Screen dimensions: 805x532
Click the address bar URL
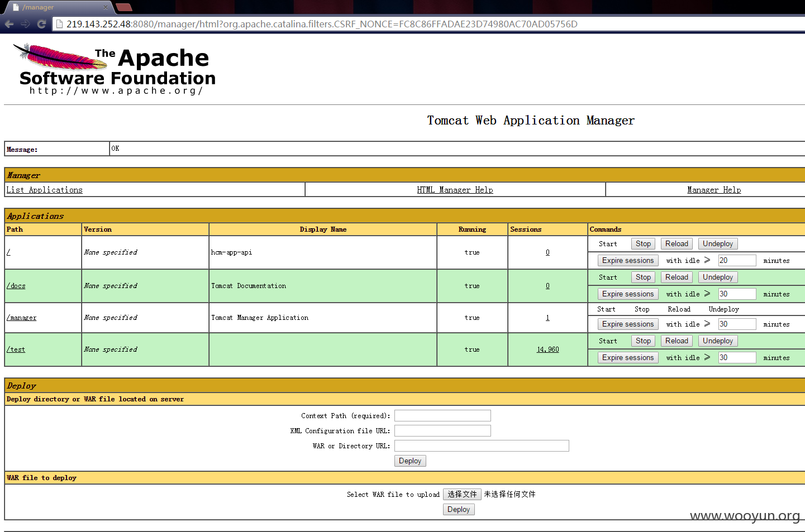click(x=322, y=24)
